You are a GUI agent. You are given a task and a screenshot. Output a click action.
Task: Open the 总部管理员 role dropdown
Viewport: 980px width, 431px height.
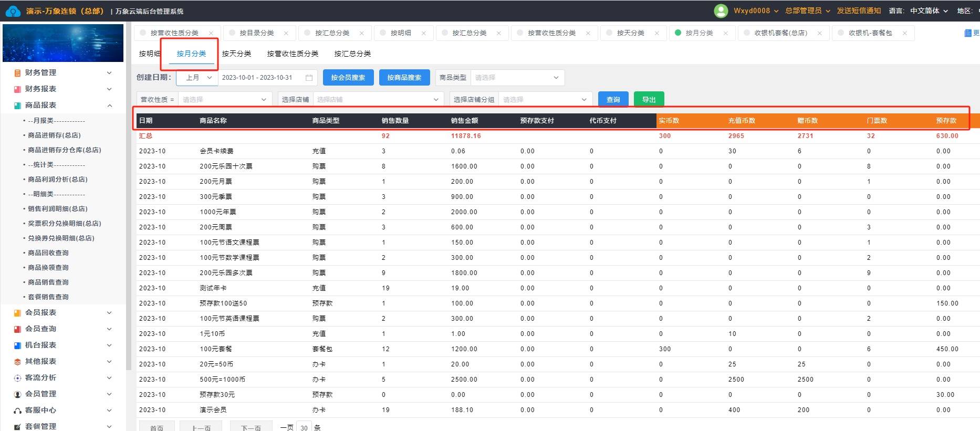(808, 10)
